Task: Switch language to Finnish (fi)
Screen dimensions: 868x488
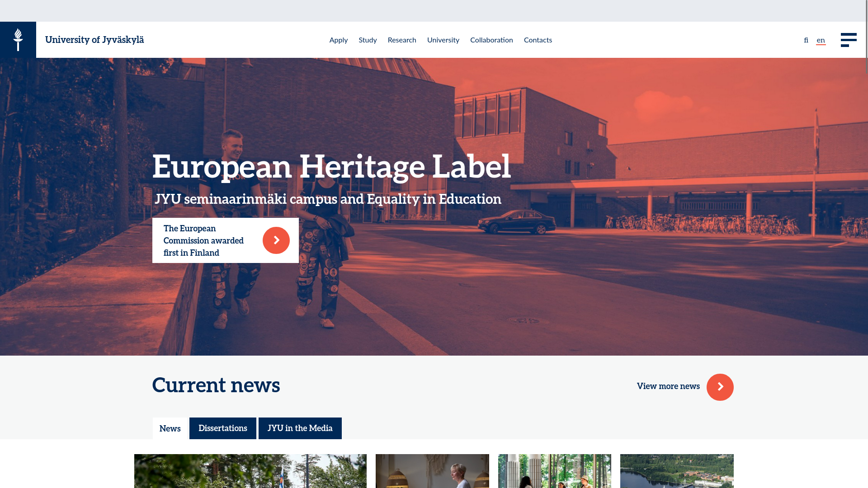Action: 806,40
